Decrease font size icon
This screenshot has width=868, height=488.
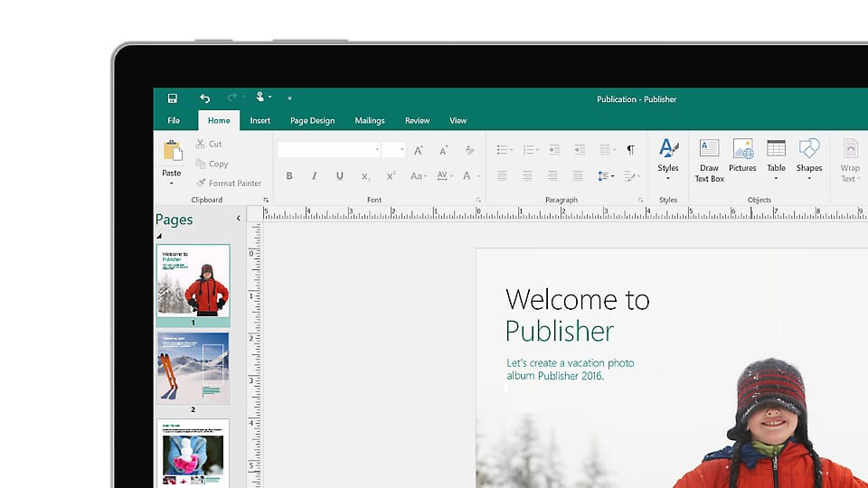coord(443,150)
